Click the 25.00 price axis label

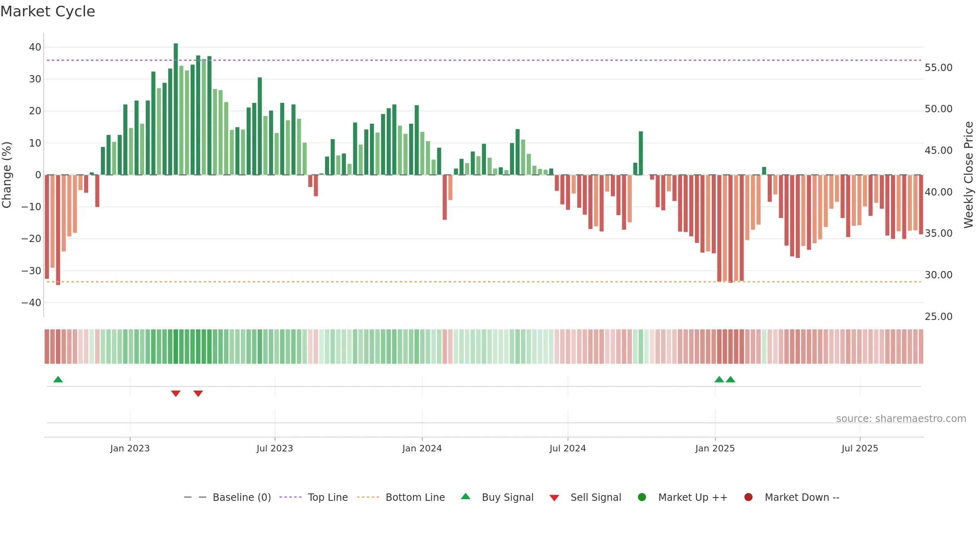938,317
